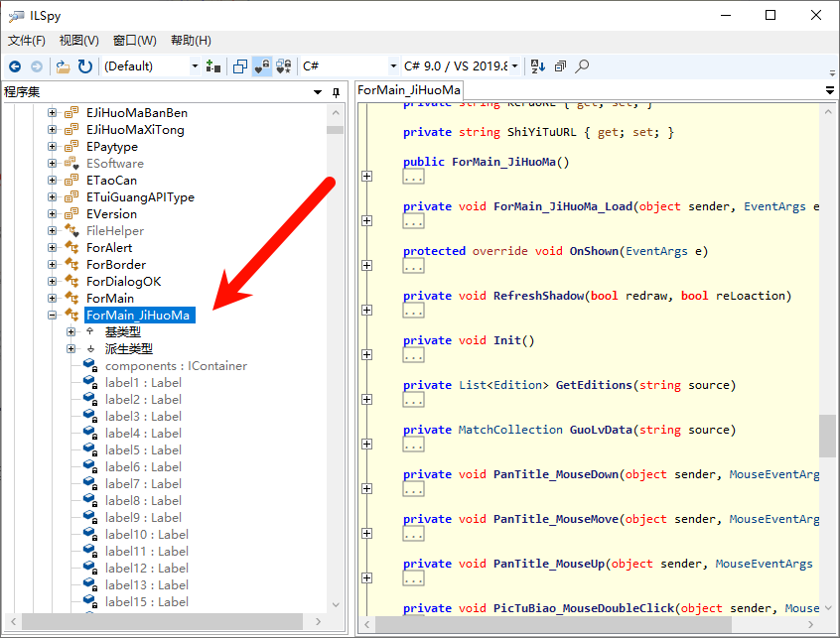Toggle show all types and members
Screen dimensions: 840x638
point(283,66)
